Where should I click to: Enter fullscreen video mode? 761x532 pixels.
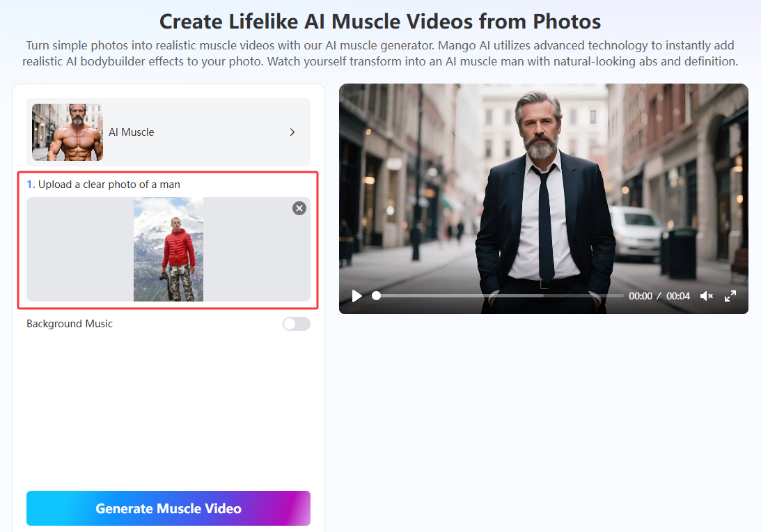730,296
